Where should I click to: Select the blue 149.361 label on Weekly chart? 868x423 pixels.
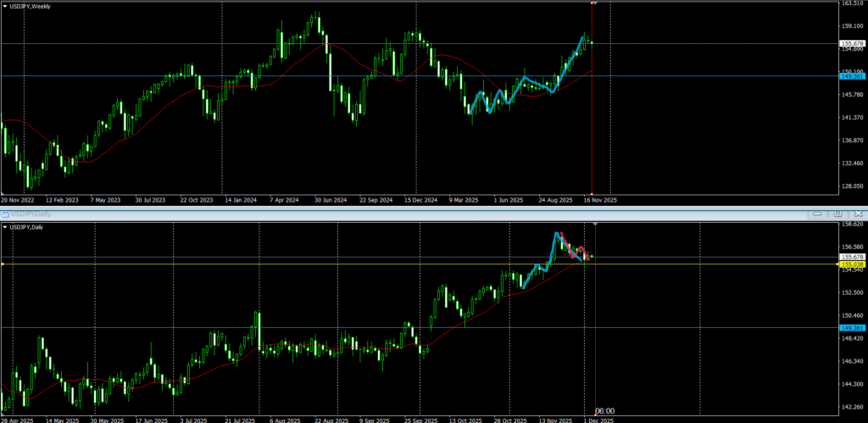click(x=850, y=76)
